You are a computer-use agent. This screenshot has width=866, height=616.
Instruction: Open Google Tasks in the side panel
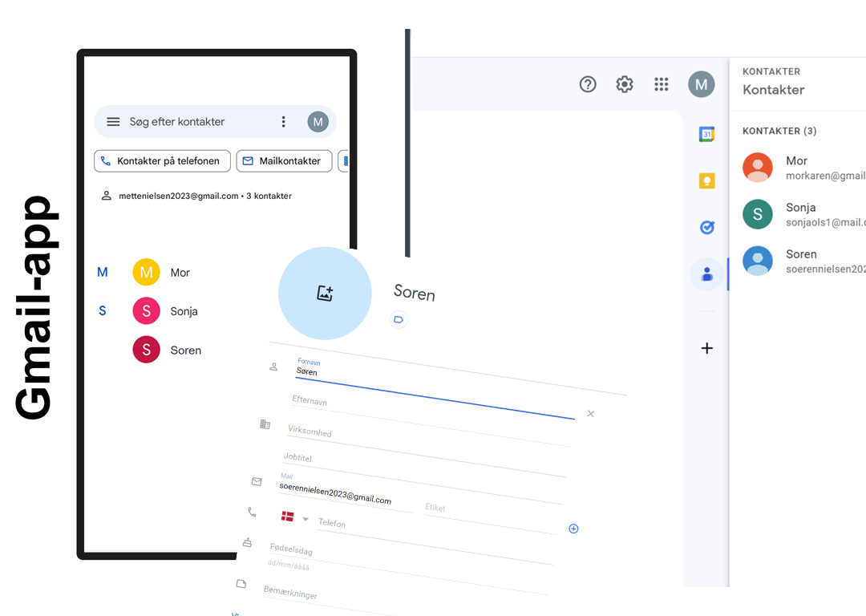click(x=707, y=227)
